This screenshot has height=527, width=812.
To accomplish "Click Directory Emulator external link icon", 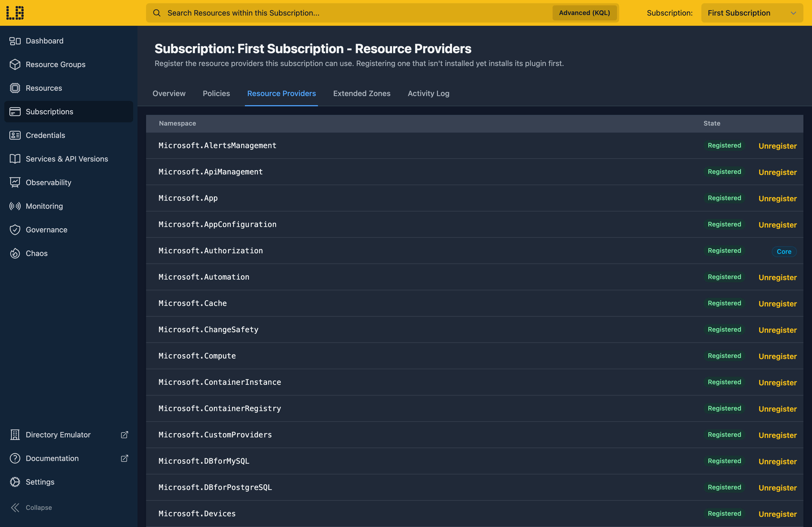I will coord(125,435).
